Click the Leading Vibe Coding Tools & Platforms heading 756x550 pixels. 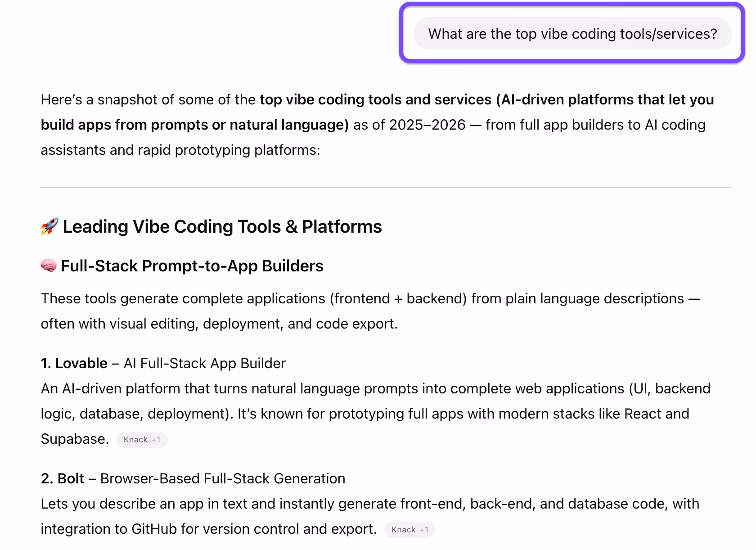pos(222,226)
